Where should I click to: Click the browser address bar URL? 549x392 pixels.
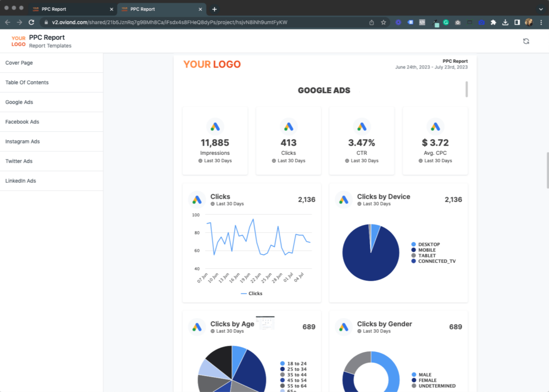coord(169,22)
